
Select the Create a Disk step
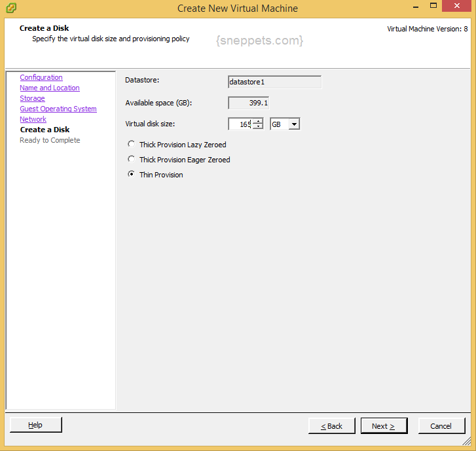click(x=45, y=130)
